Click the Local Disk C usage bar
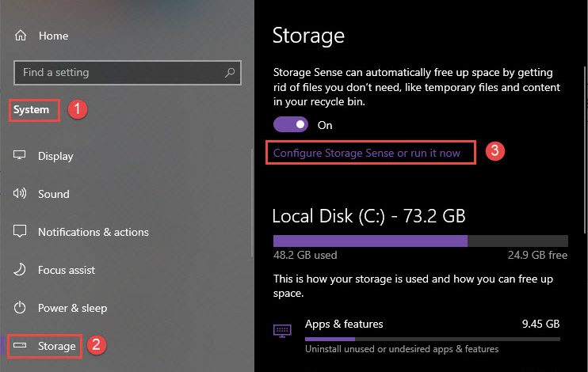Viewport: 588px width, 372px height. pos(420,241)
